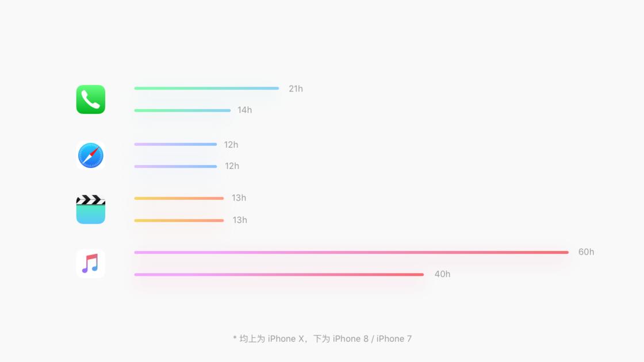The image size is (644, 362).
Task: Click the Safari compass icon
Action: (91, 156)
